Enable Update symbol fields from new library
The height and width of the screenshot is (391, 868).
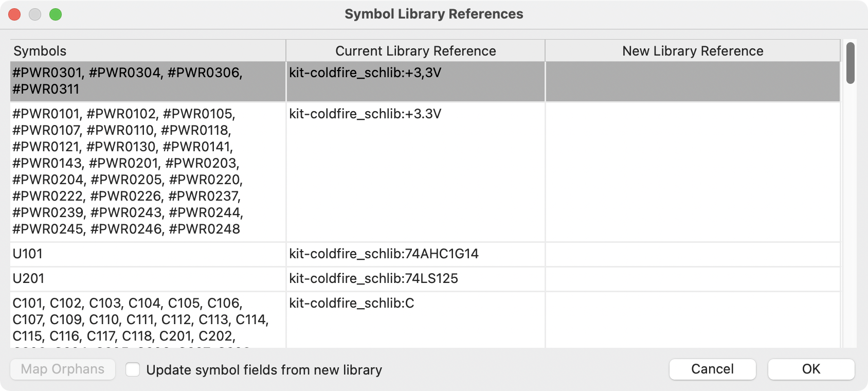[x=133, y=370]
